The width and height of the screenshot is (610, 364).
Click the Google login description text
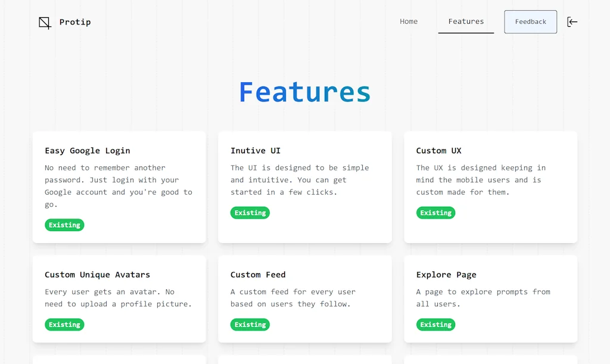pos(119,186)
